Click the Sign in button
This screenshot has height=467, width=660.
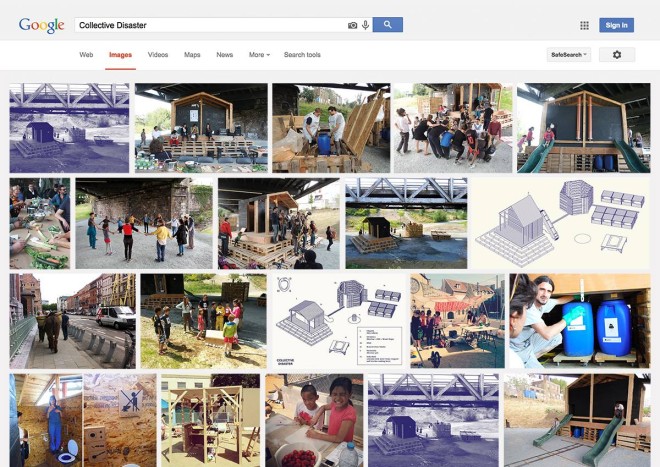[x=616, y=25]
